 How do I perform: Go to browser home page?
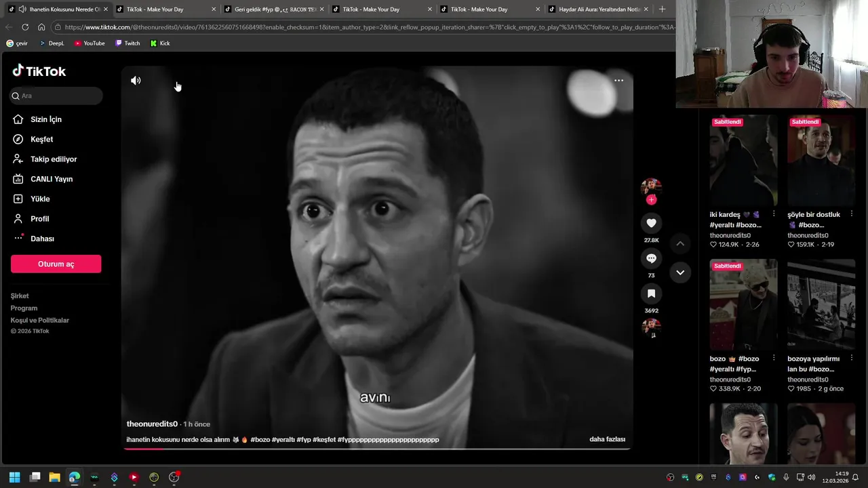[41, 27]
